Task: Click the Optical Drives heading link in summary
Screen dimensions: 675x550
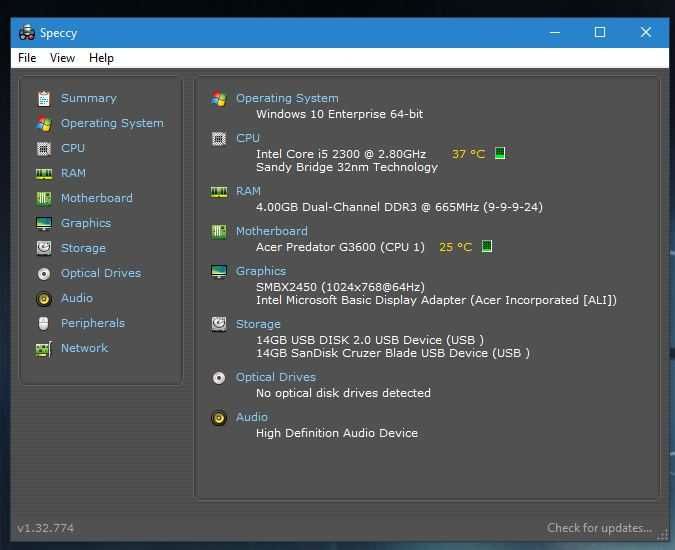Action: click(x=276, y=377)
